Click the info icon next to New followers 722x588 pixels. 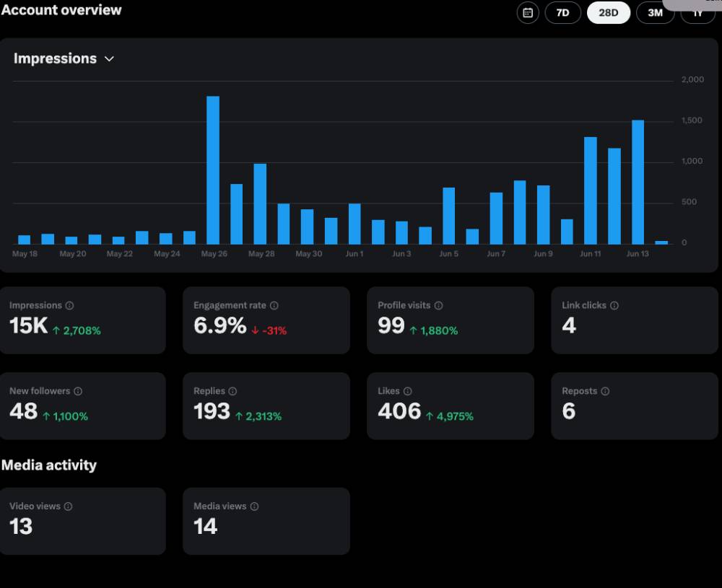coord(78,391)
